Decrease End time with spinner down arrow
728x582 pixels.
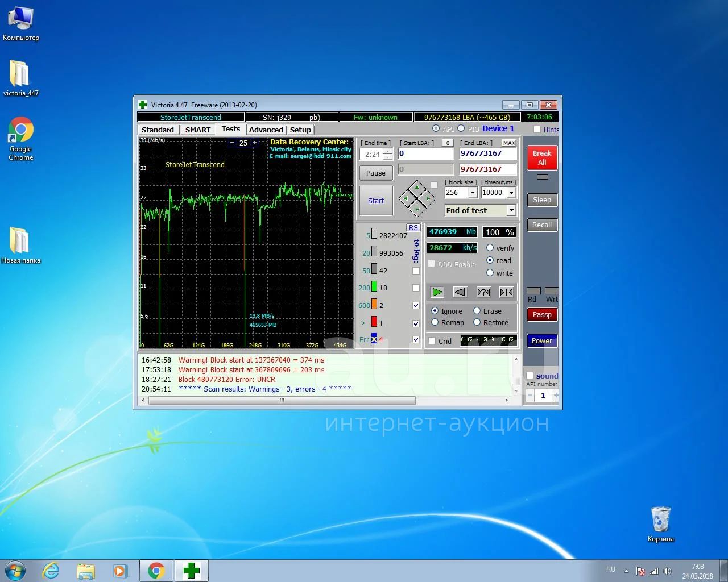tap(387, 157)
